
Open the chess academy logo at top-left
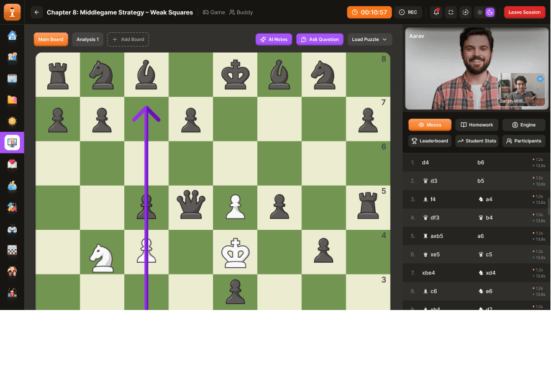click(12, 12)
